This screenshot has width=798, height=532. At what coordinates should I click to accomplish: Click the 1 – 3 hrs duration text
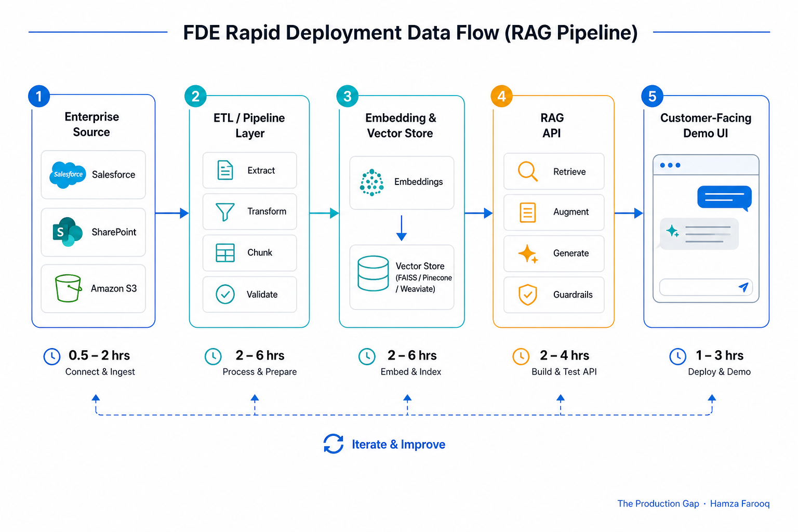pyautogui.click(x=720, y=355)
